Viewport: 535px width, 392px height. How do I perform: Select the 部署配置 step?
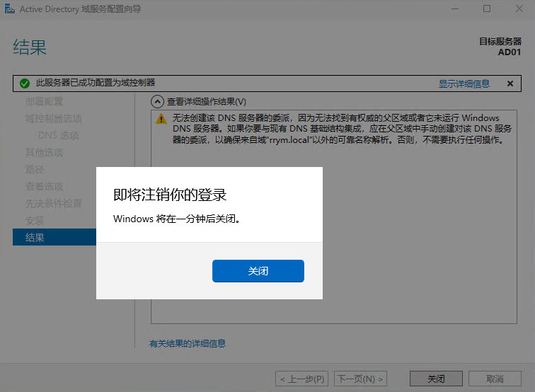(x=44, y=102)
